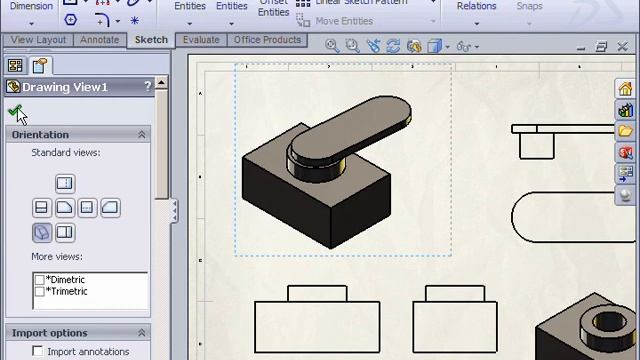The height and width of the screenshot is (360, 640).
Task: Select the Point sketch tool
Action: click(x=134, y=20)
